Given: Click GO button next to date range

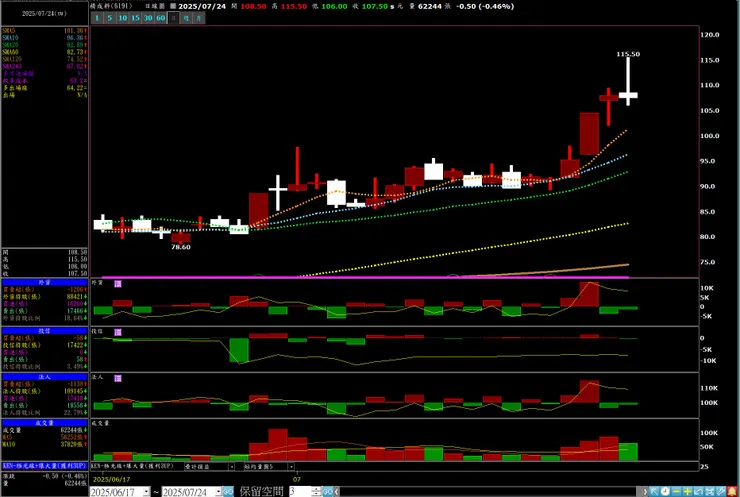Looking at the screenshot, I should 228,491.
